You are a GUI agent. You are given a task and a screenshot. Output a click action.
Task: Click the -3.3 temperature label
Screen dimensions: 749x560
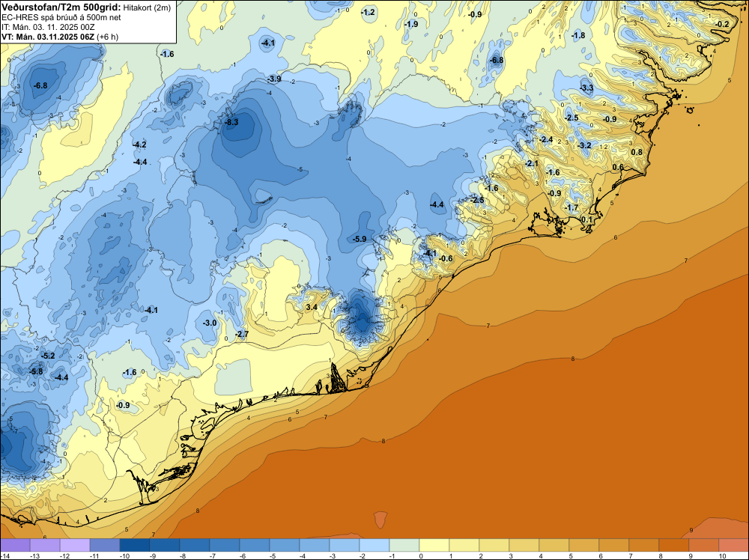coord(586,88)
